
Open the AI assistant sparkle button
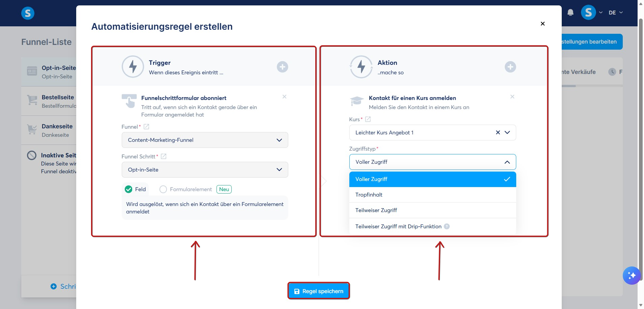(632, 276)
